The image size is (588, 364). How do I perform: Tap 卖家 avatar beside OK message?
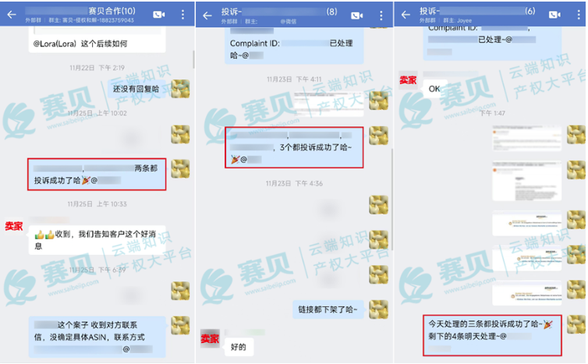tap(408, 80)
